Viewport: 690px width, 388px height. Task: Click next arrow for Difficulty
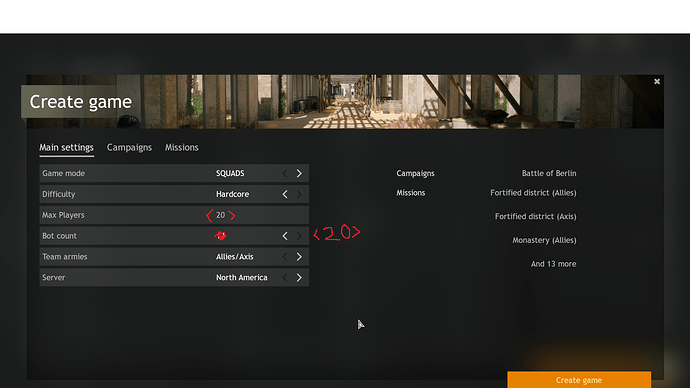click(x=299, y=194)
